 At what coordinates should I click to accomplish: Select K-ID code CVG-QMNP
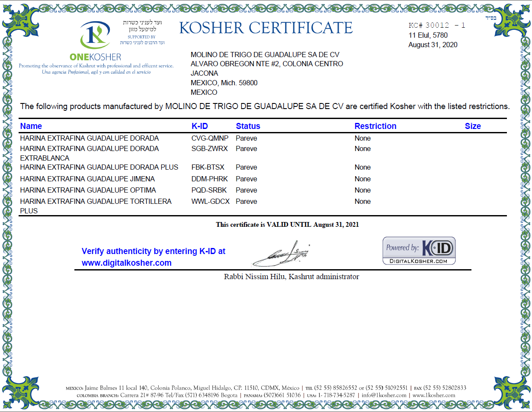(x=210, y=138)
